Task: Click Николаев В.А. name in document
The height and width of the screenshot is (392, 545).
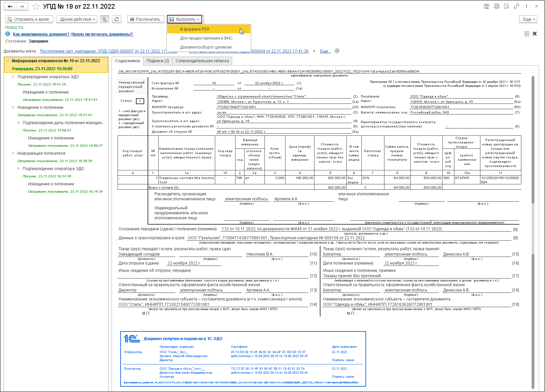Action: (x=260, y=254)
